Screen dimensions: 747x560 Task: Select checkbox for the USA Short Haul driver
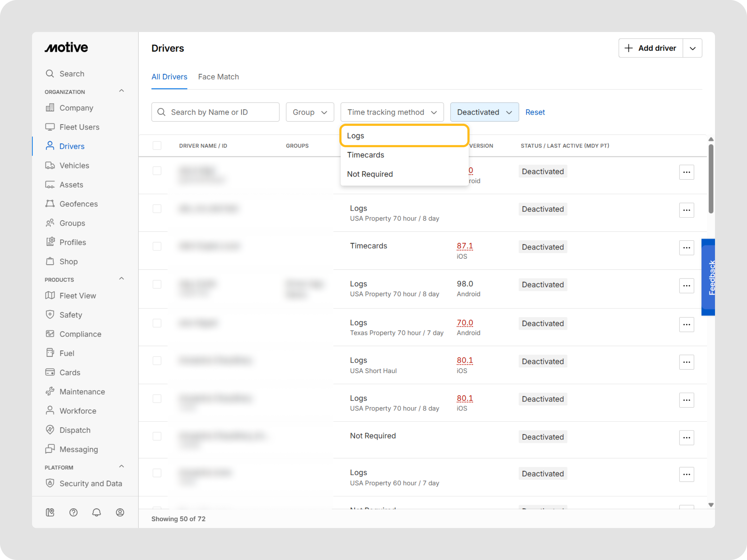pyautogui.click(x=157, y=361)
